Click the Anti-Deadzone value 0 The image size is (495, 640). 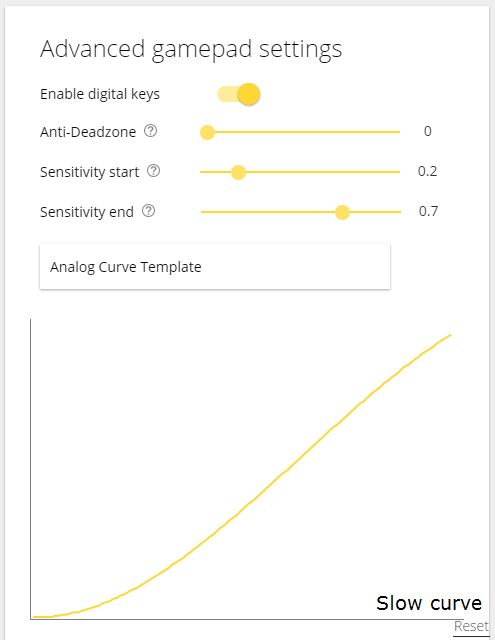pyautogui.click(x=427, y=131)
